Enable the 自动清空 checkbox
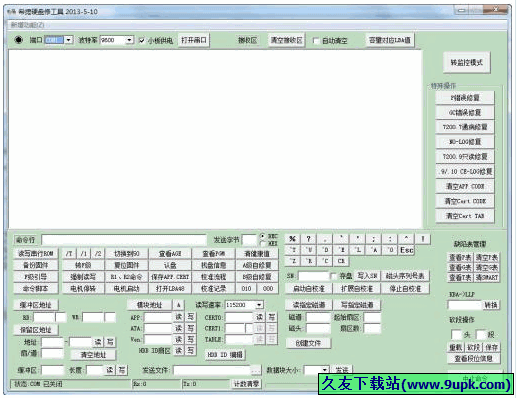The height and width of the screenshot is (398, 517). click(316, 41)
